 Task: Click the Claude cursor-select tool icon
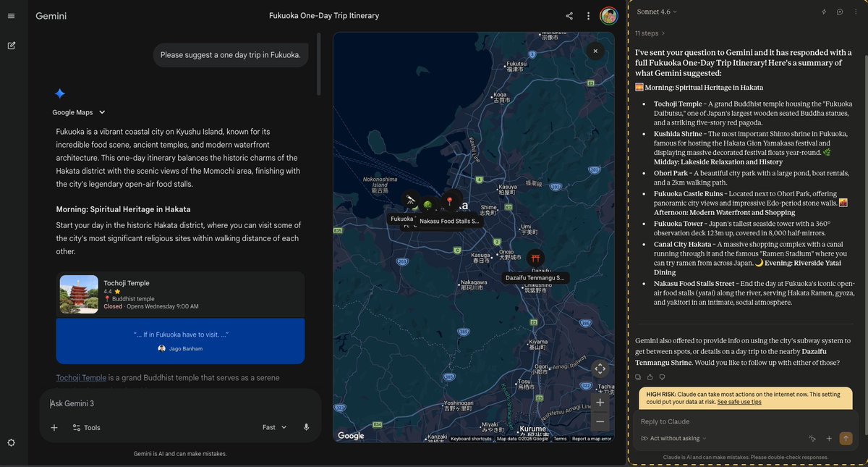click(x=812, y=438)
